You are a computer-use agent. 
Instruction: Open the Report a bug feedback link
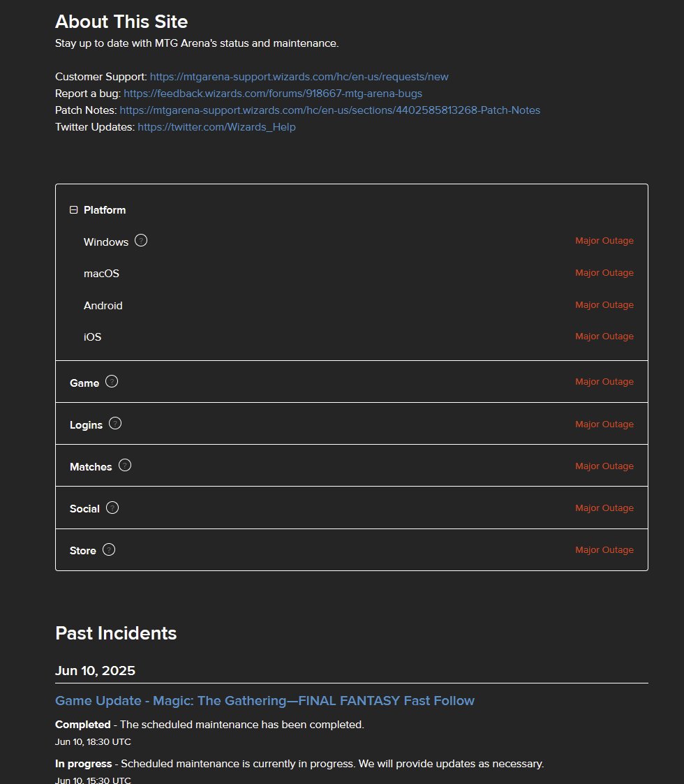(x=272, y=94)
